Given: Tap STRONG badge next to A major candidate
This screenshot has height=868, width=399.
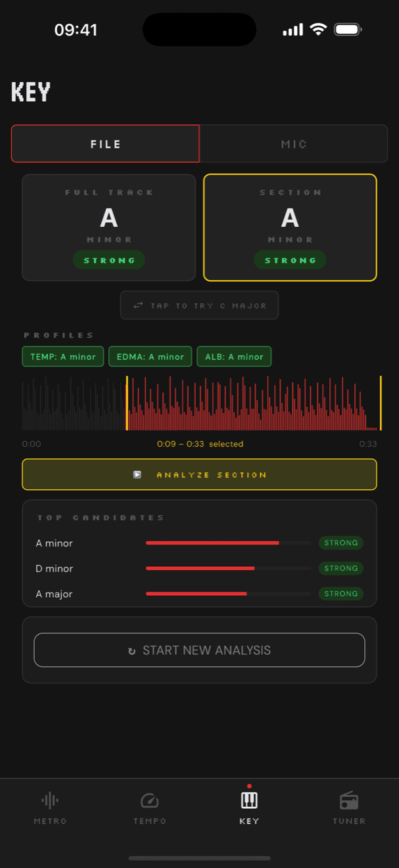Looking at the screenshot, I should (341, 594).
